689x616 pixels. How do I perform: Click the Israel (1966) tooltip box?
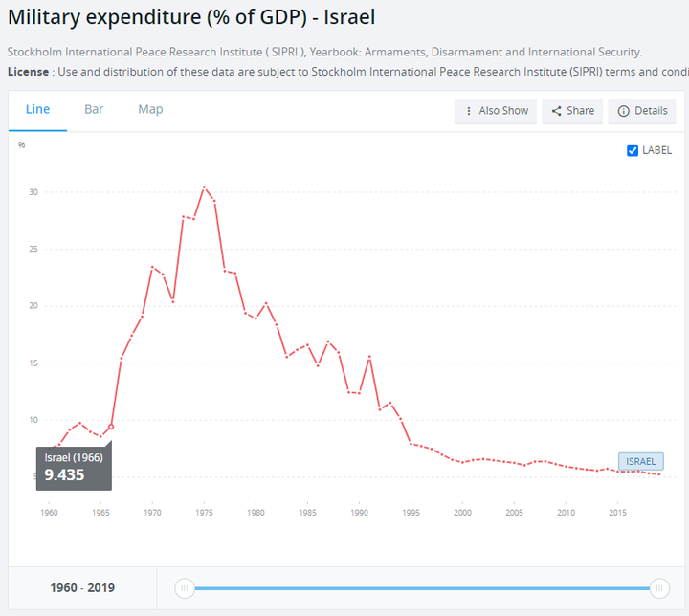[74, 468]
